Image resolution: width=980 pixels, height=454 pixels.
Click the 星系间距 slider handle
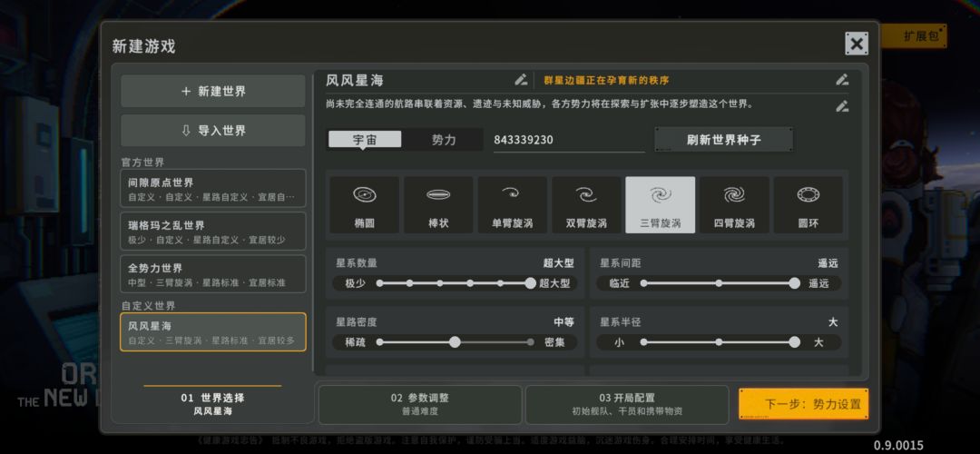[794, 283]
